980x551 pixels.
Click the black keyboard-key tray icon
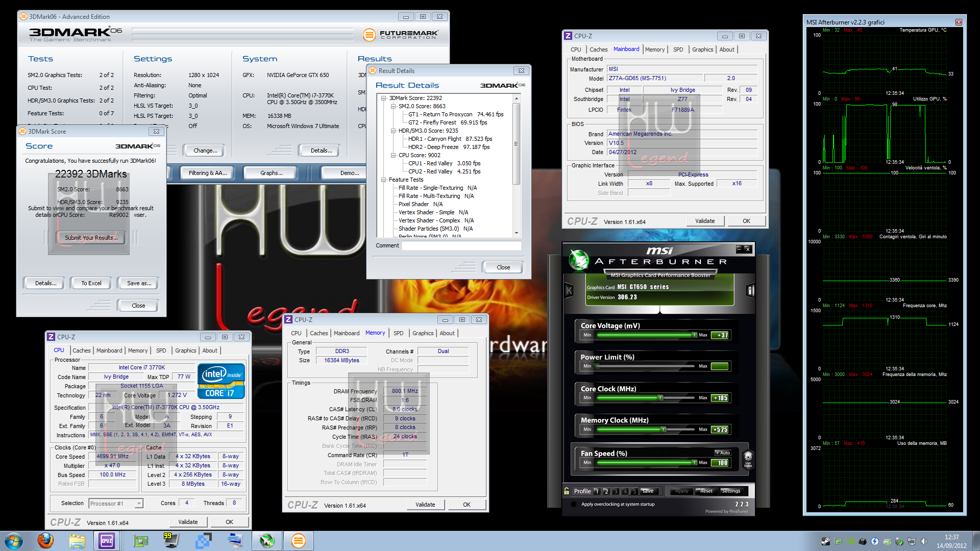pyautogui.click(x=863, y=541)
